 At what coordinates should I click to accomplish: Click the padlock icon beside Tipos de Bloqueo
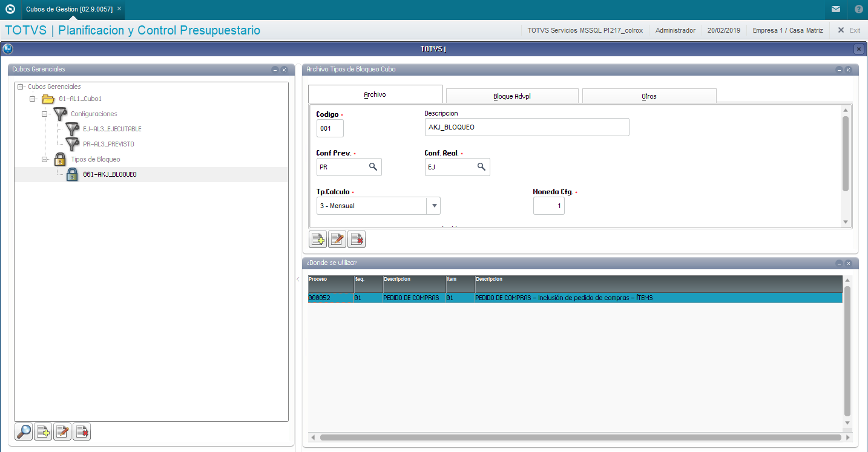pos(60,159)
